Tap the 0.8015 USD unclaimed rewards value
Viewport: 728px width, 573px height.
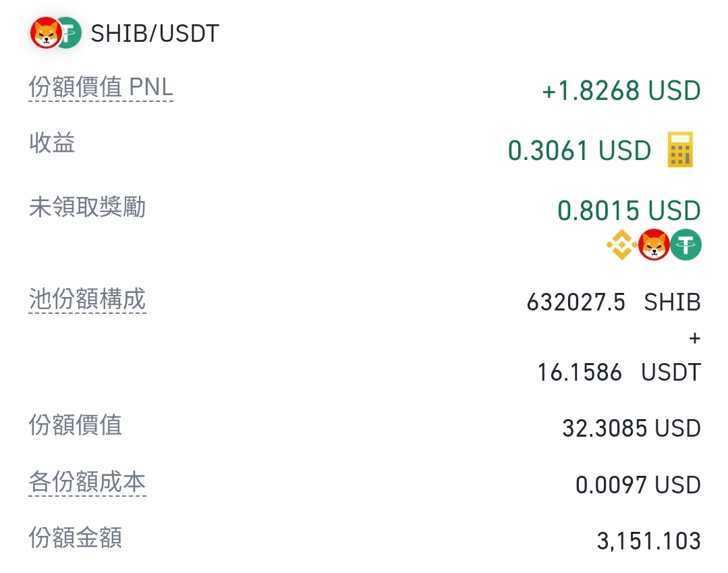629,211
